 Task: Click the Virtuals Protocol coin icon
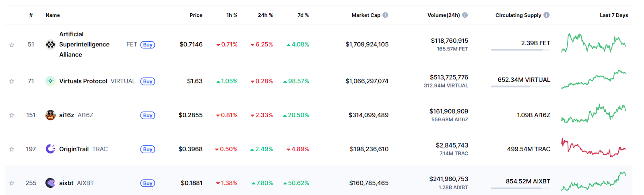point(50,81)
